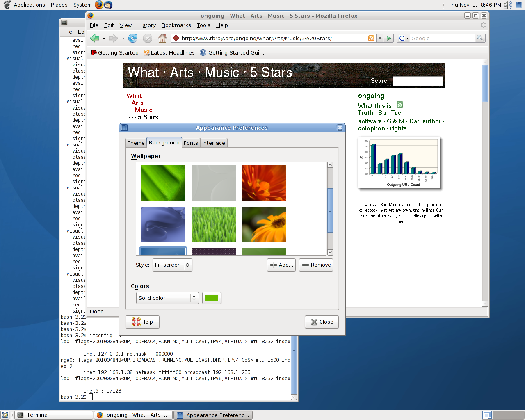Open the red Music breadcrumb link
This screenshot has height=420, width=525.
coord(143,110)
